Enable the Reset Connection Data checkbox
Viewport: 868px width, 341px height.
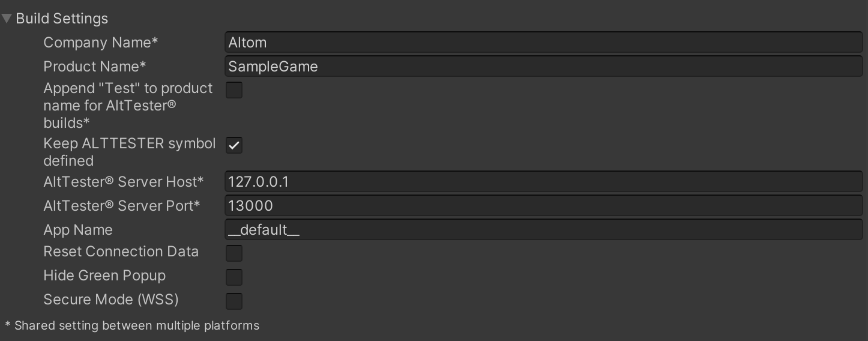tap(234, 253)
